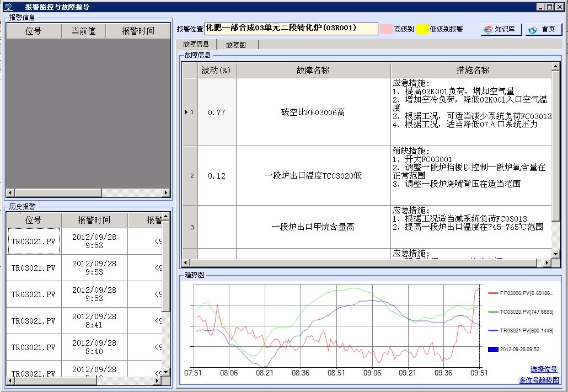Click the pink 高级别 color swatch

point(386,29)
